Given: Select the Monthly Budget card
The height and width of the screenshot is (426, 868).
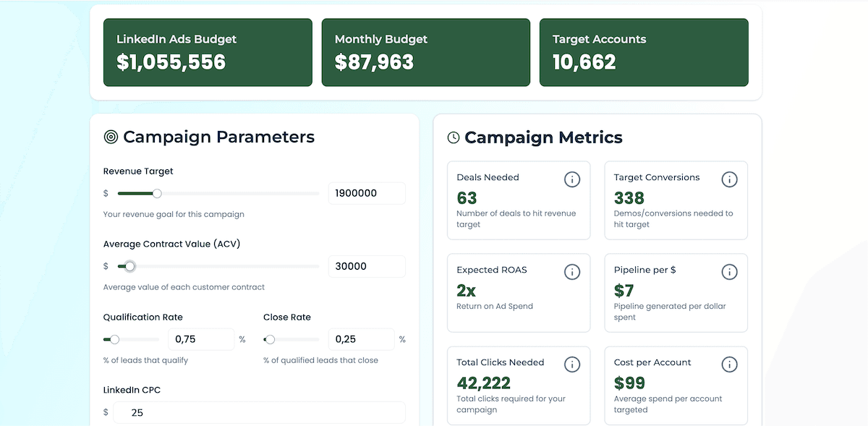Looking at the screenshot, I should click(425, 52).
